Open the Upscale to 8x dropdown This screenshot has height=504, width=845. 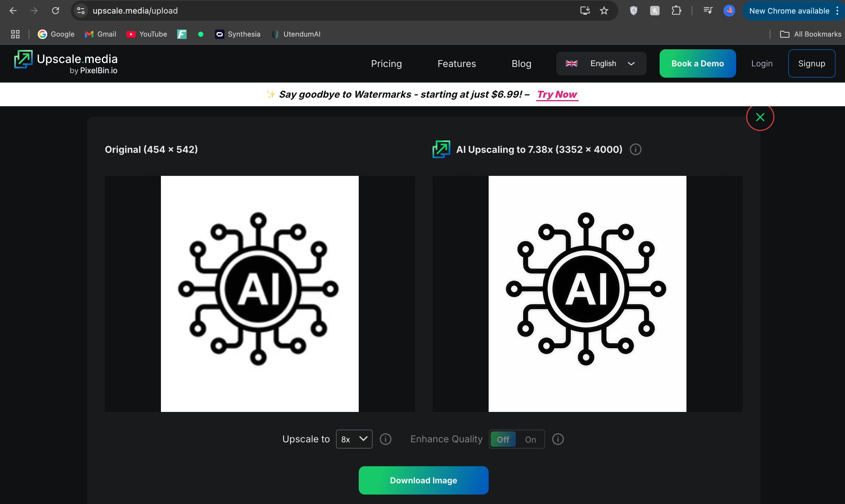coord(354,439)
